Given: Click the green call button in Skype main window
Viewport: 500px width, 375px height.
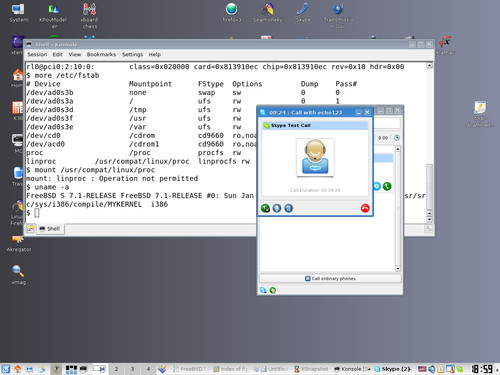Looking at the screenshot, I should tap(387, 186).
